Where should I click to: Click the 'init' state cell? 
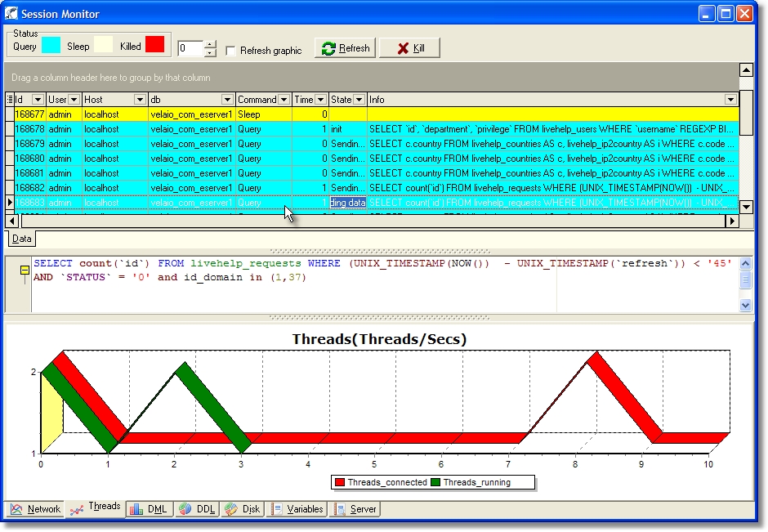click(348, 129)
